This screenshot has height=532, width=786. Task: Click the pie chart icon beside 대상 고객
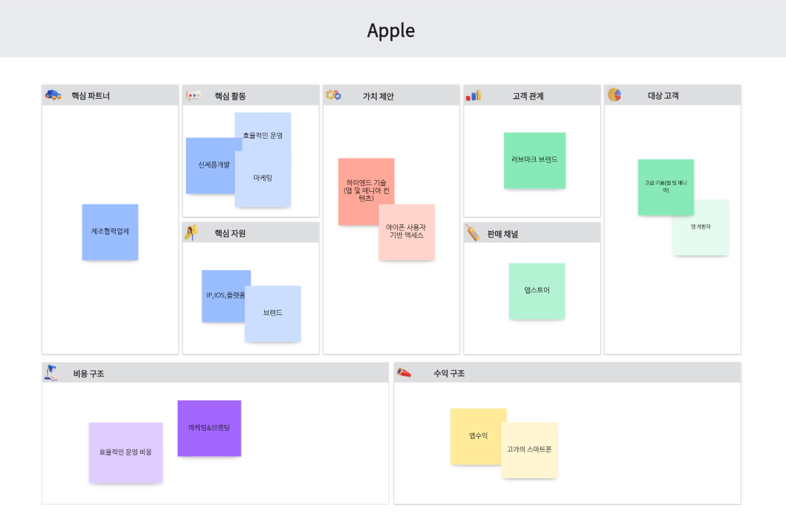(615, 94)
